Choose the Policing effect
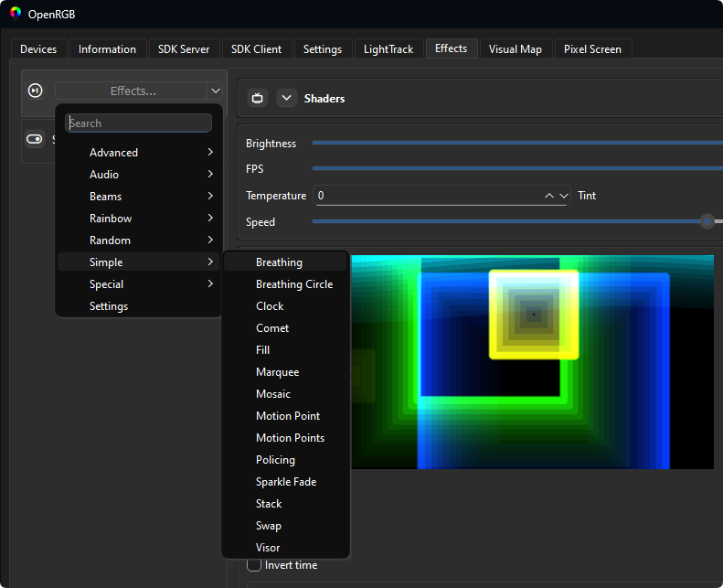The image size is (723, 588). 285,460
